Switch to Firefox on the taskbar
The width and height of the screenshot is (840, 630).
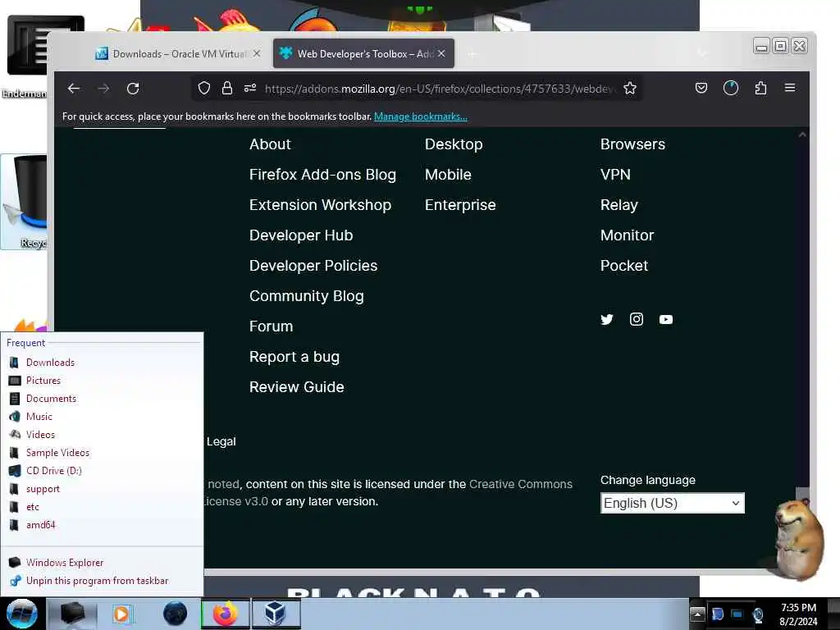[x=226, y=614]
